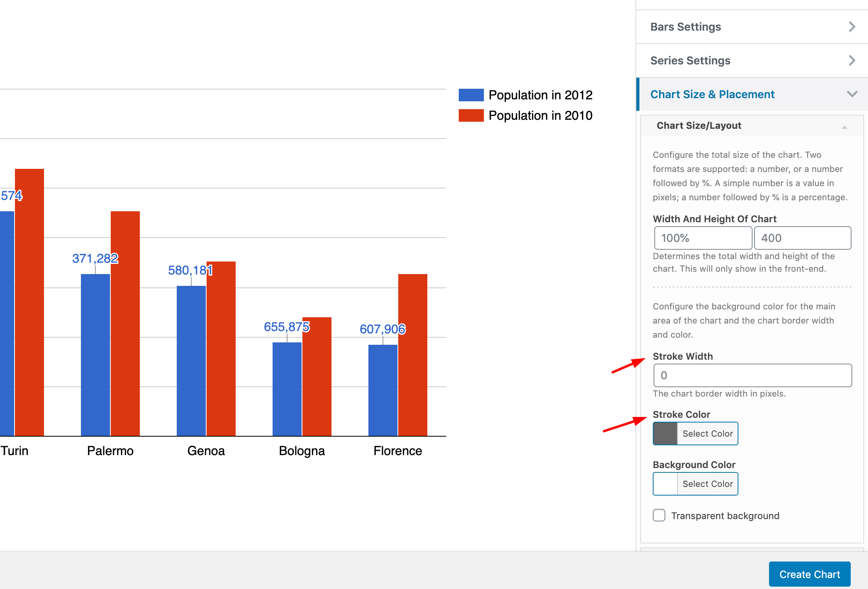
Task: Click the chart height field showing 400
Action: pyautogui.click(x=802, y=238)
